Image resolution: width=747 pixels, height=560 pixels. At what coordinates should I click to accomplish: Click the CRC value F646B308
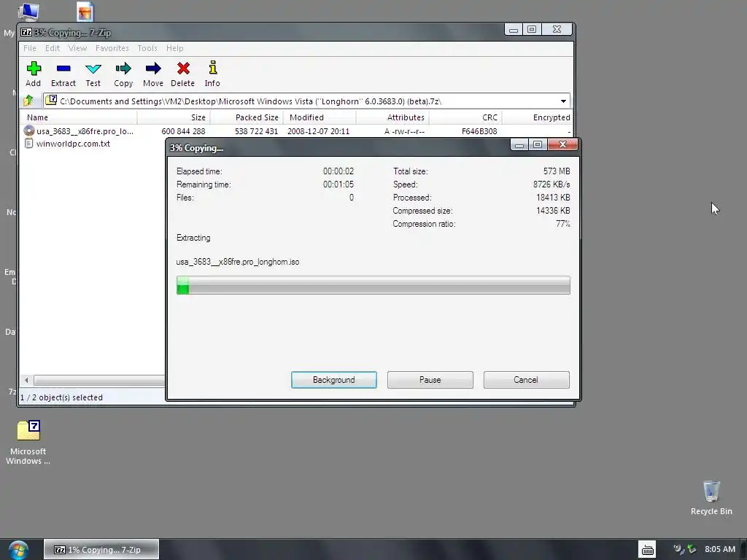479,131
